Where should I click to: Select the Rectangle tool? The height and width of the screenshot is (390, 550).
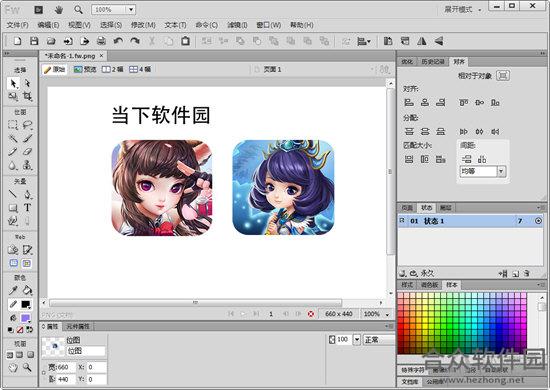[x=13, y=208]
